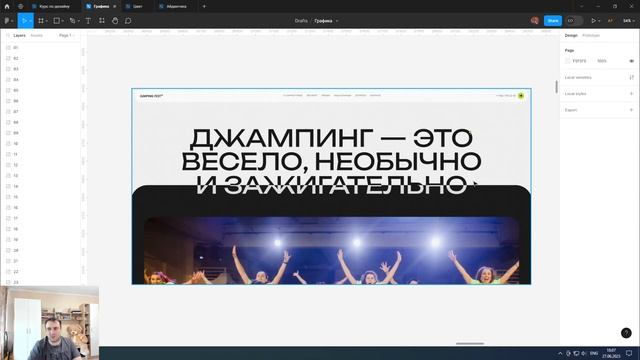Screen dimensions: 640x360
Task: Open the Assets panel tab
Action: 36,36
